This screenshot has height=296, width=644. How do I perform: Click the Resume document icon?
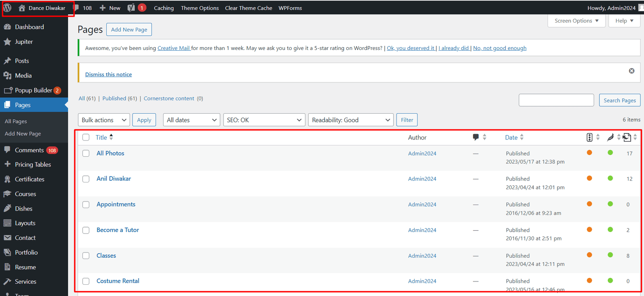(x=7, y=267)
